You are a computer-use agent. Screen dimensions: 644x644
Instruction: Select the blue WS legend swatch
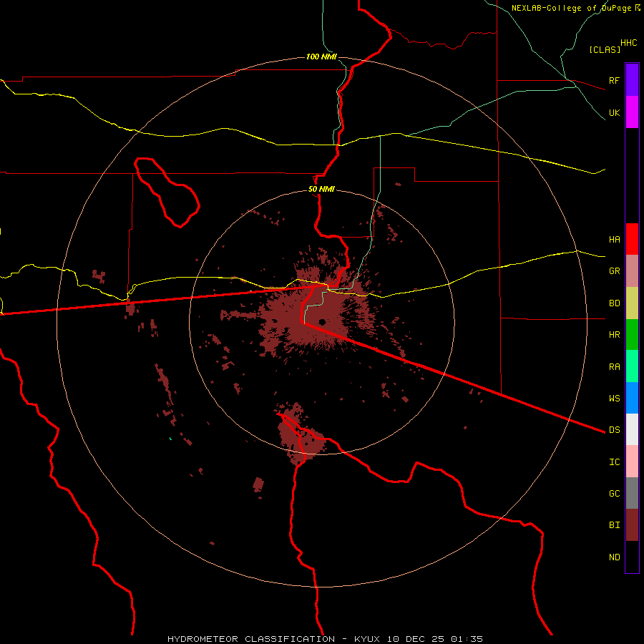click(632, 398)
